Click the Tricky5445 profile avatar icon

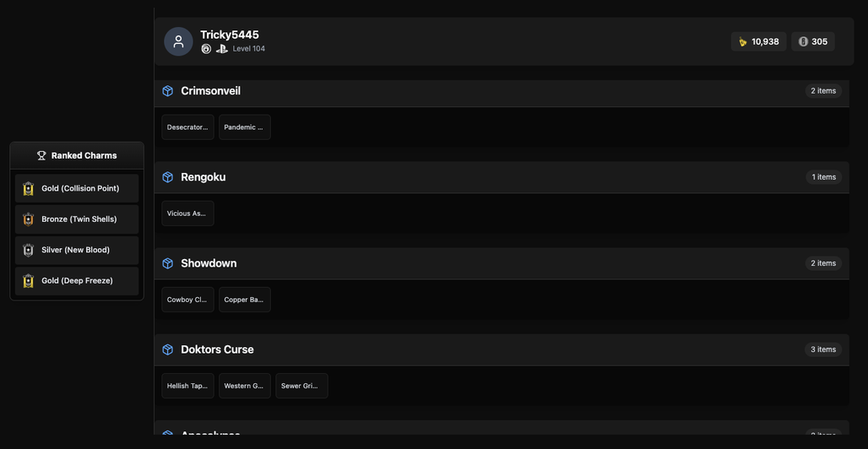point(178,41)
